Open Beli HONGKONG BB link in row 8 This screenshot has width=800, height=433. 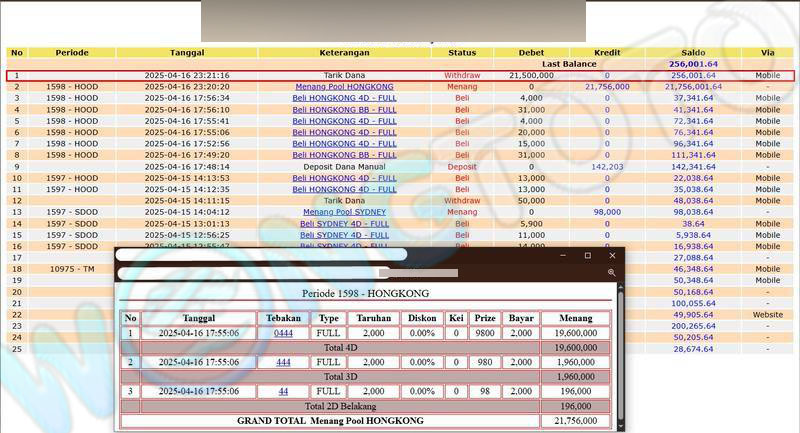[344, 155]
